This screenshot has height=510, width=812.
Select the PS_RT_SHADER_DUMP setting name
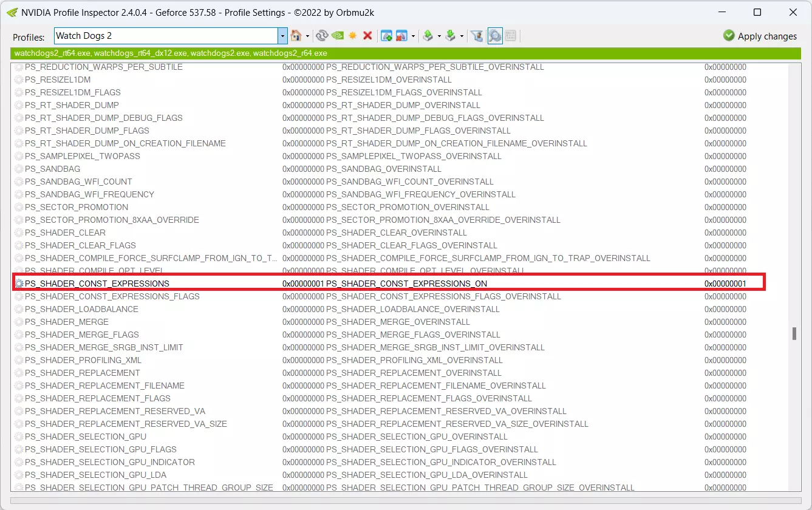pos(72,105)
